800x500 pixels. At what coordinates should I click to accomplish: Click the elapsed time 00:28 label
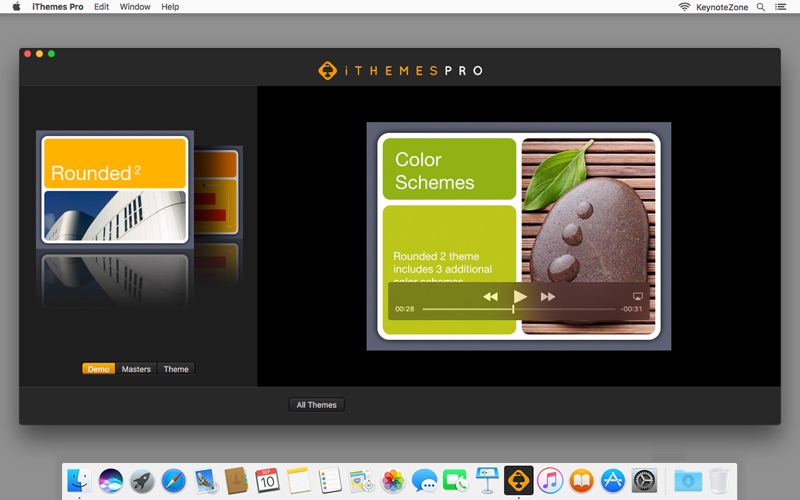pyautogui.click(x=405, y=309)
